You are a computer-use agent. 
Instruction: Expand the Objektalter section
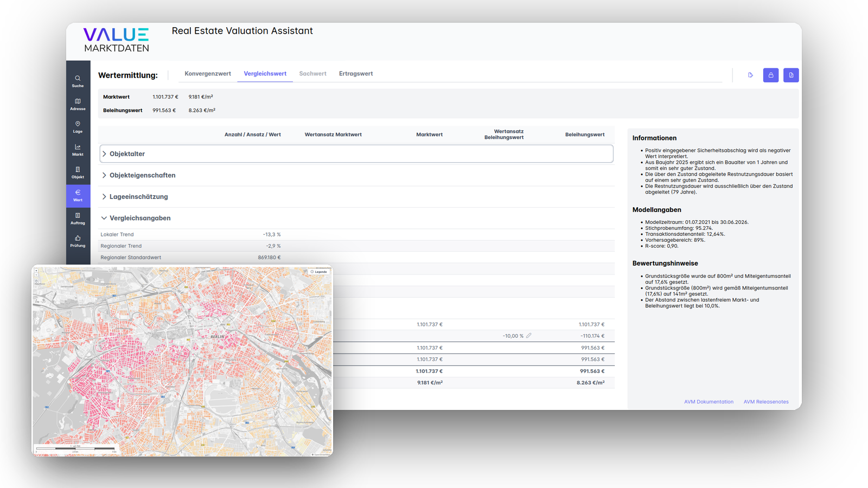tap(356, 154)
